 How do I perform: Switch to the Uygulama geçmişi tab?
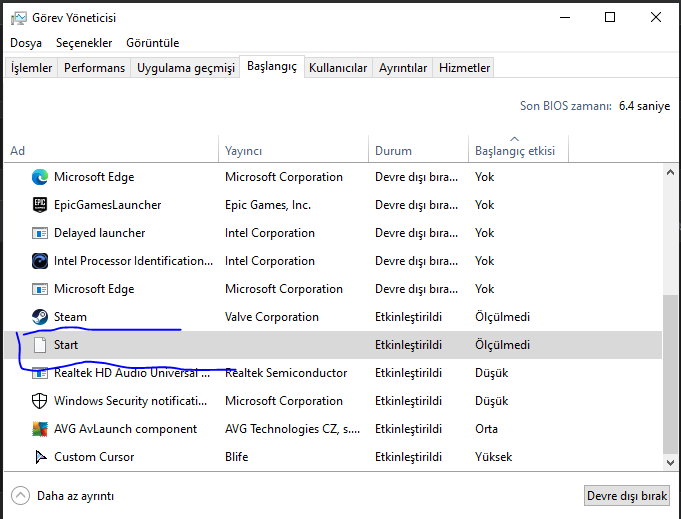[185, 68]
